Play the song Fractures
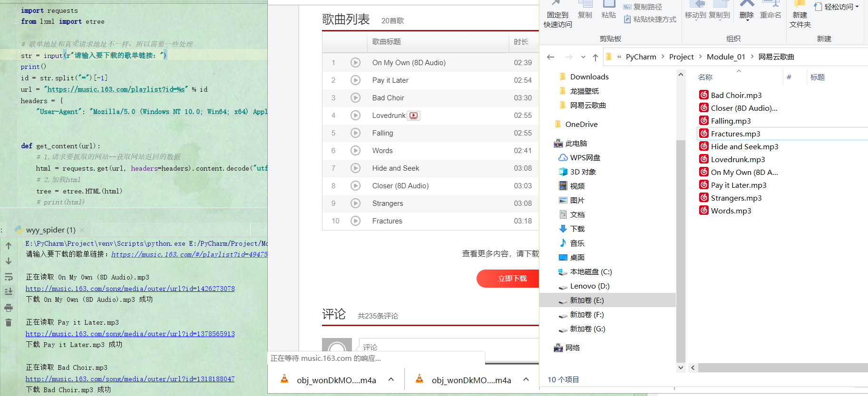This screenshot has height=396, width=868. point(355,221)
